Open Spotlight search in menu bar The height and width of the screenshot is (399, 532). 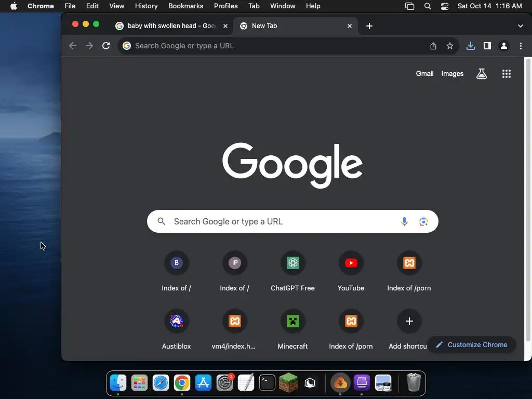[x=428, y=6]
